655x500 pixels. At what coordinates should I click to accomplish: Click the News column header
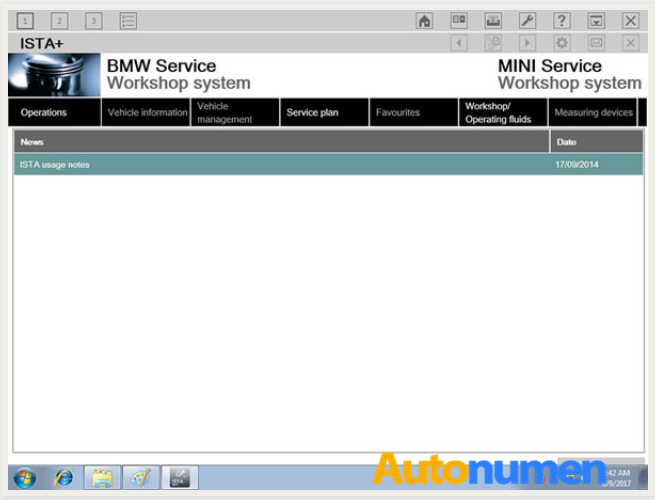click(282, 142)
